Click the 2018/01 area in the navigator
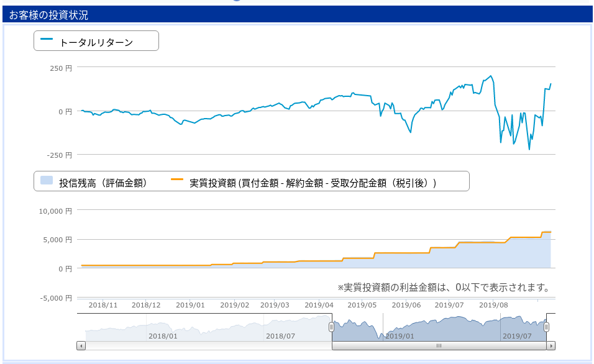The width and height of the screenshot is (594, 364). 163,336
